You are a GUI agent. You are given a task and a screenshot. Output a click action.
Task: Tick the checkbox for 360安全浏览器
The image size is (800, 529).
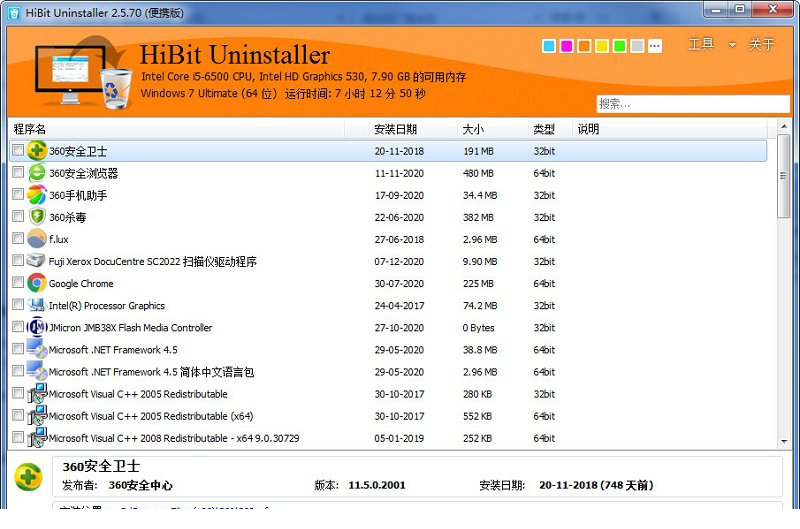coord(18,172)
